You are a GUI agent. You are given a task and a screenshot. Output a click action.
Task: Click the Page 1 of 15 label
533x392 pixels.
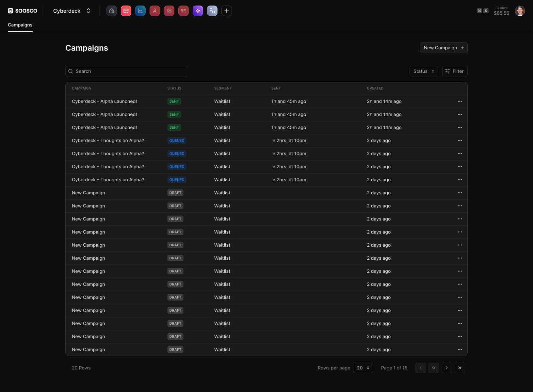point(394,368)
